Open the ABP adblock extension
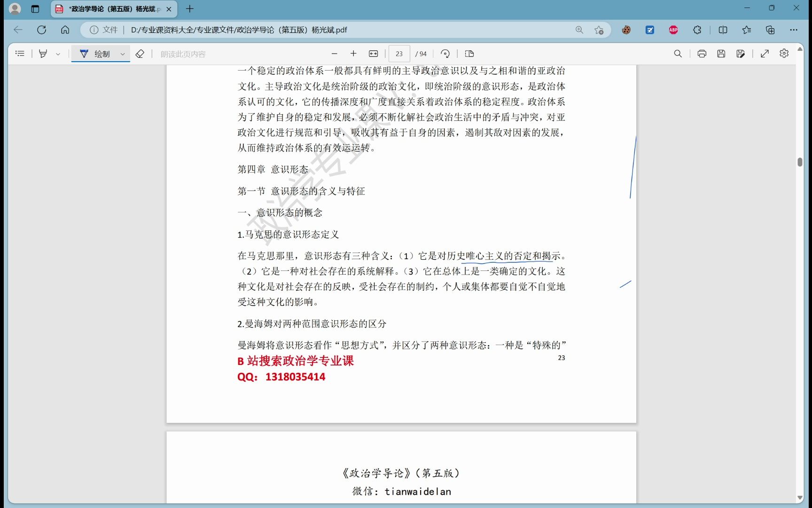Screen dimensions: 812x508 (x=673, y=30)
